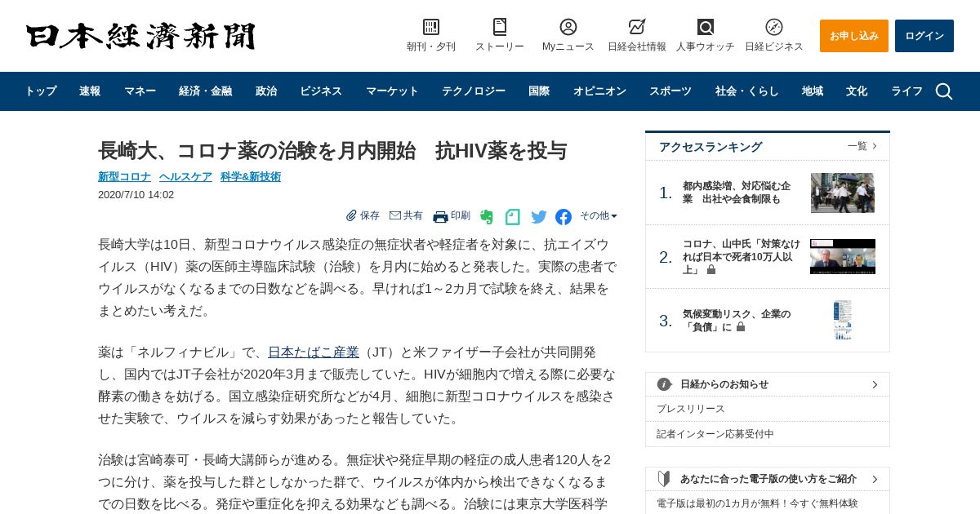Viewport: 980px width, 514px height.
Task: Open the 地域 menu item
Action: click(x=813, y=91)
